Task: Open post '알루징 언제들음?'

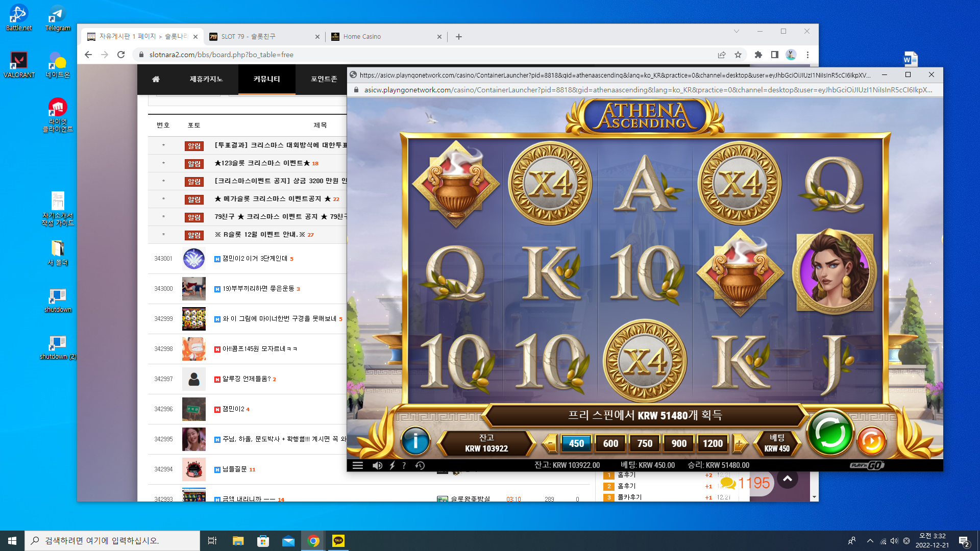Action: coord(247,379)
